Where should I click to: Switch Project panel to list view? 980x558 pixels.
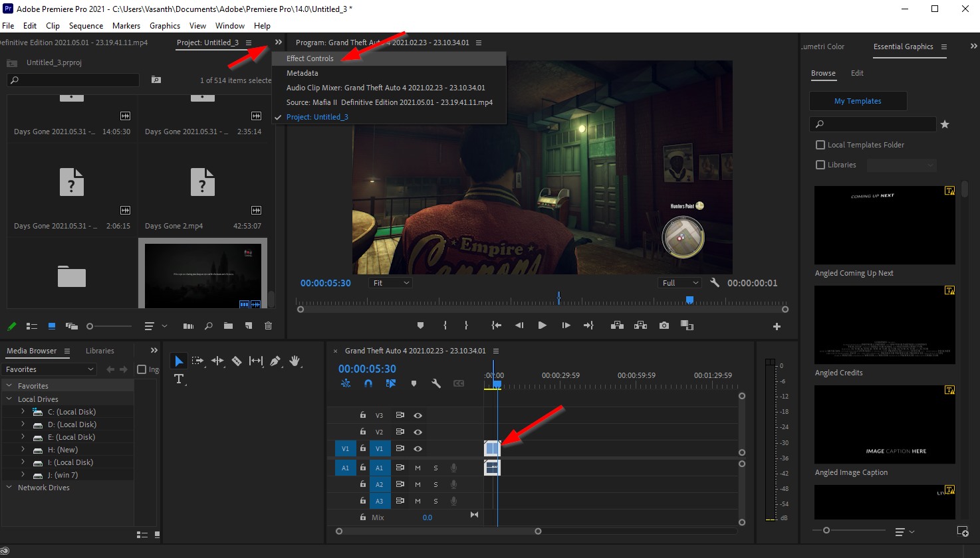point(31,326)
